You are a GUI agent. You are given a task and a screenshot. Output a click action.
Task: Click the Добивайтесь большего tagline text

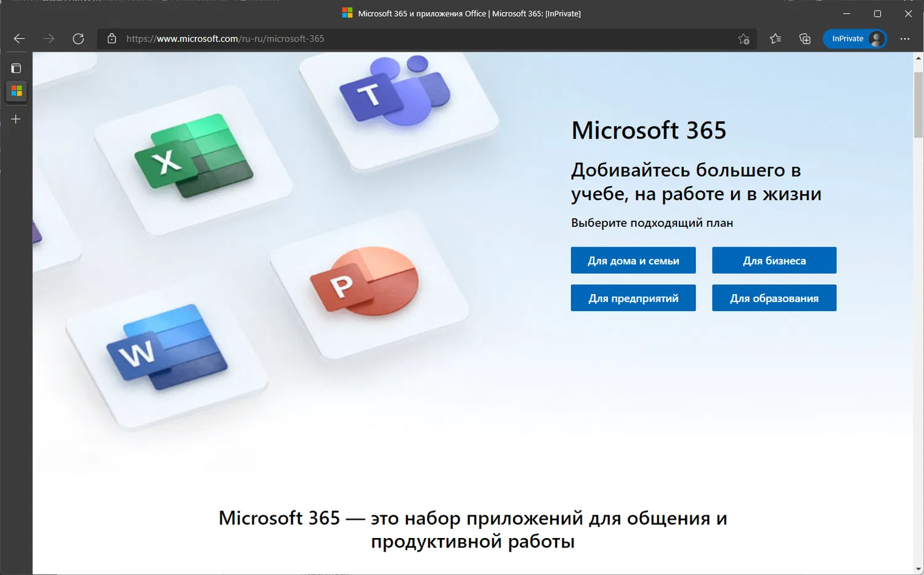(696, 182)
